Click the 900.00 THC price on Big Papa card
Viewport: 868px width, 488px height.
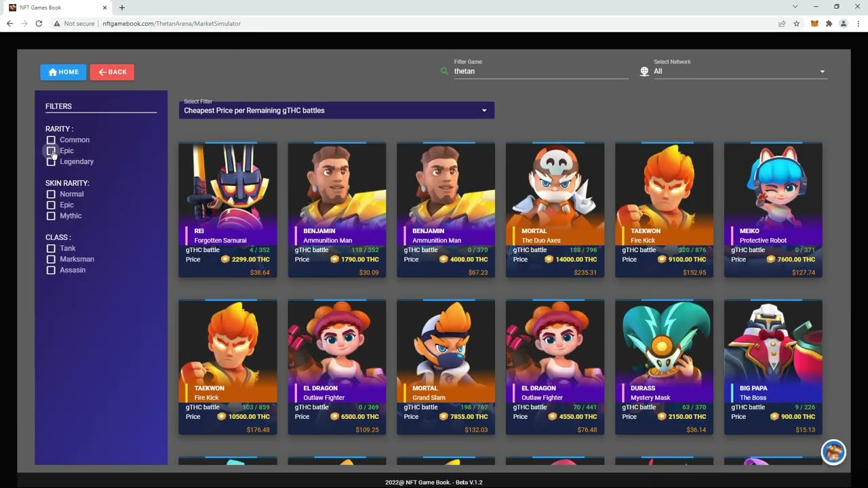pyautogui.click(x=798, y=417)
